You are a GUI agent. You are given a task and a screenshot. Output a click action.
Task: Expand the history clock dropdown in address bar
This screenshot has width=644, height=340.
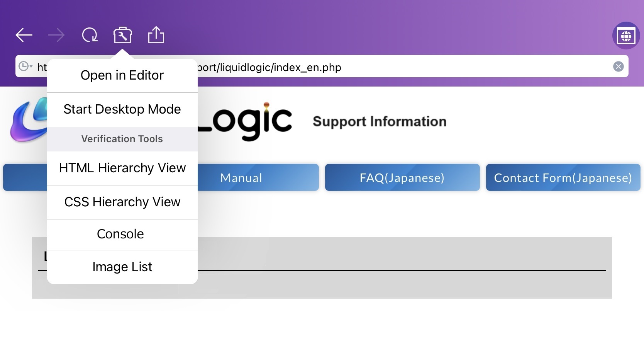(x=25, y=66)
